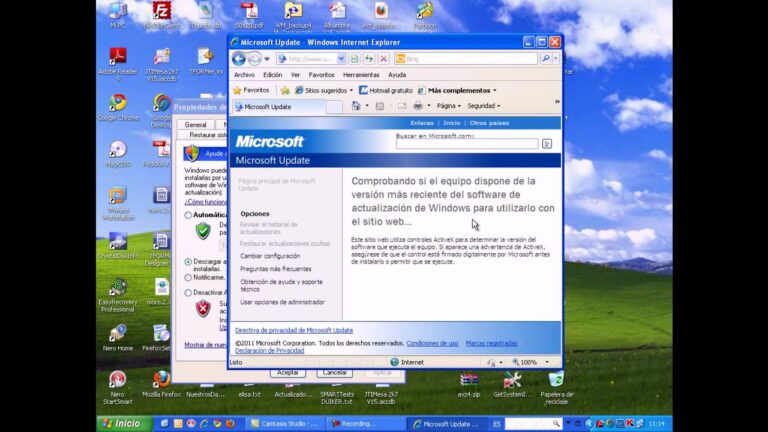This screenshot has height=432, width=768.
Task: Open the Favoritos menu
Action: click(x=321, y=75)
